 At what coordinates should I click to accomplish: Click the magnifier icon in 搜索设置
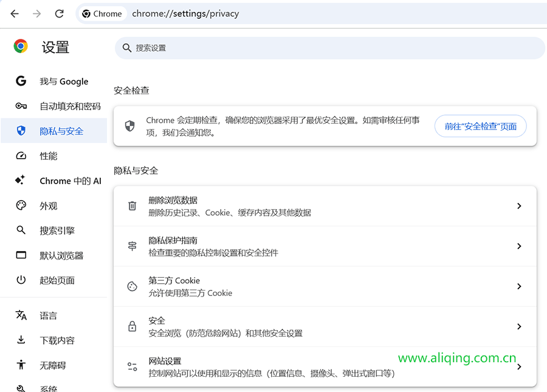coord(126,48)
